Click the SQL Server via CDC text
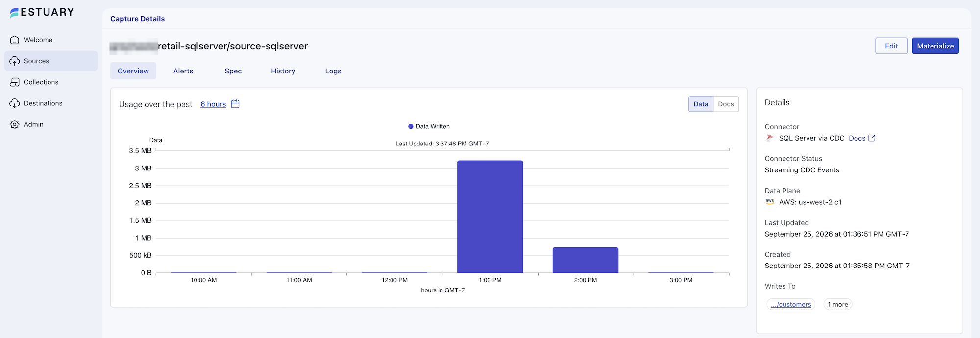The height and width of the screenshot is (338, 980). click(811, 138)
